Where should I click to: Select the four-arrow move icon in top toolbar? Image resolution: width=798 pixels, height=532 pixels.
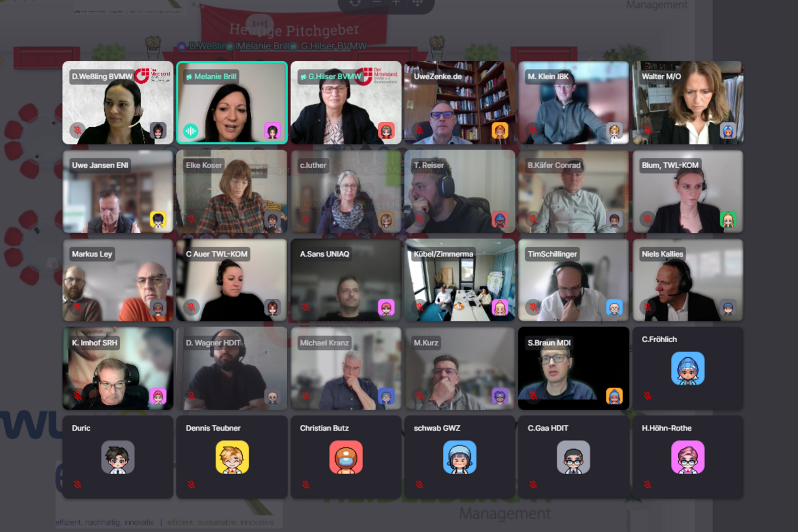tap(417, 3)
